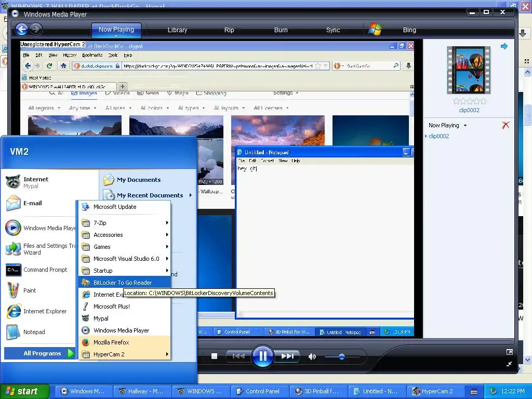Open Microsoft Update from All Programs
Image resolution: width=532 pixels, height=399 pixels.
[125, 207]
